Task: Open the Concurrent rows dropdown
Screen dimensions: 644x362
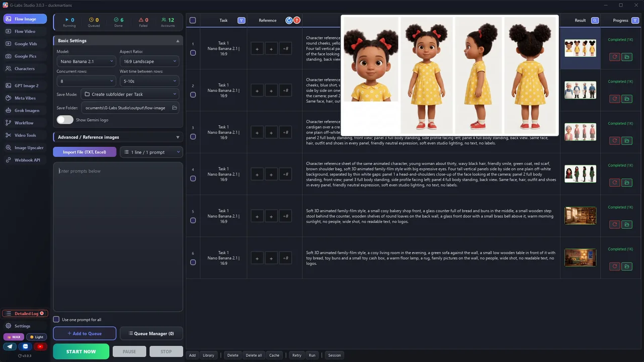Action: point(86,81)
